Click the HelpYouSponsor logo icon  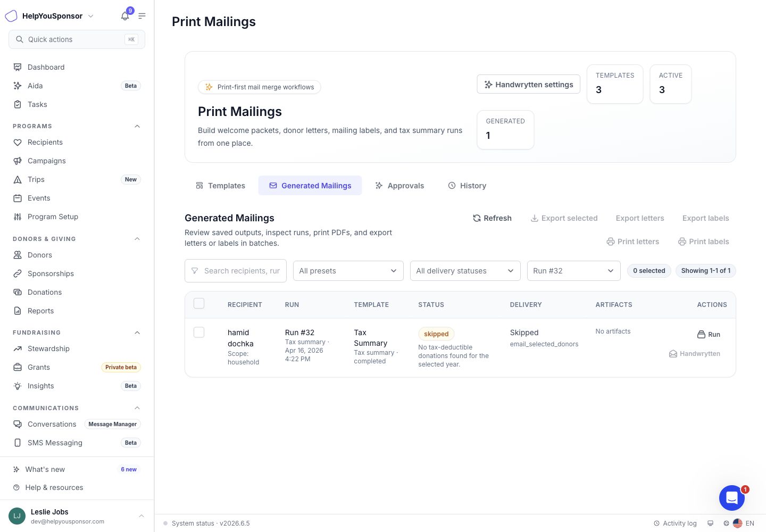tap(11, 16)
